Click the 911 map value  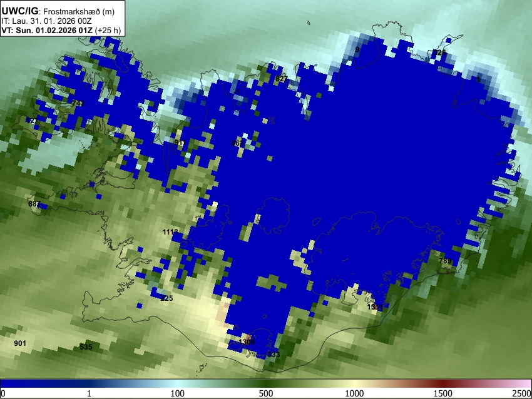pyautogui.click(x=180, y=143)
